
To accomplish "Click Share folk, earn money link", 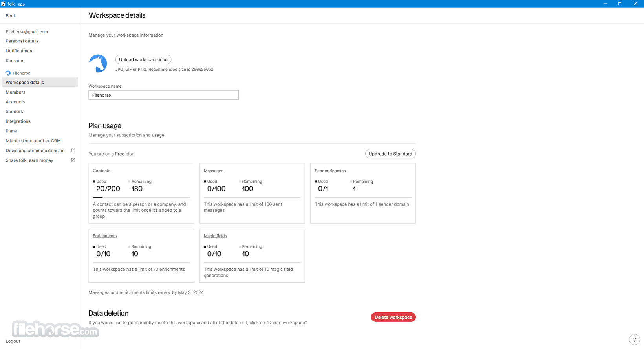I will pyautogui.click(x=29, y=161).
